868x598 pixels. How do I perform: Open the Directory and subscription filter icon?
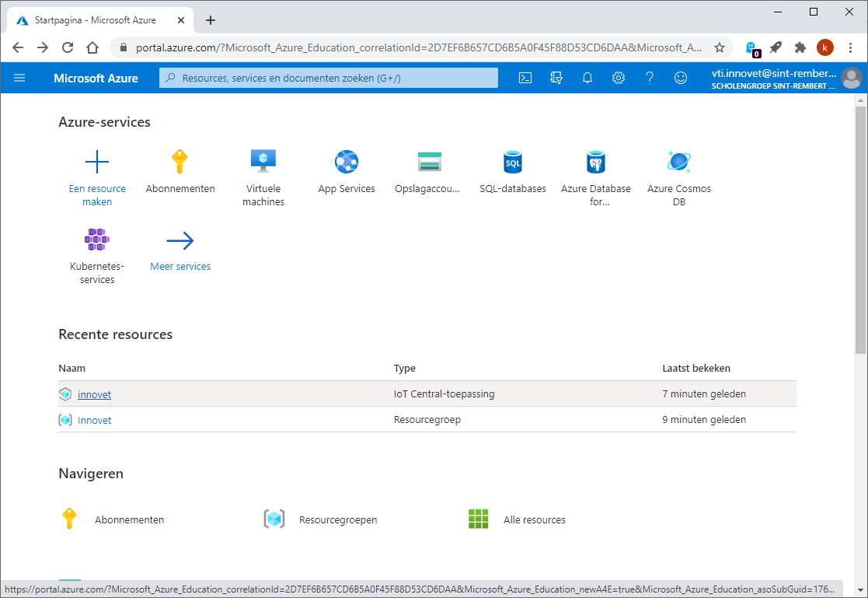(x=556, y=78)
